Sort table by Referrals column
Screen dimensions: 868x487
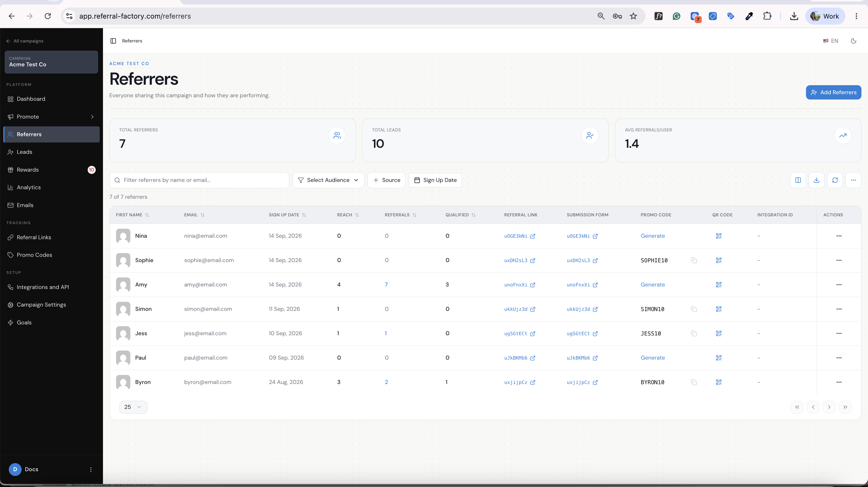401,215
